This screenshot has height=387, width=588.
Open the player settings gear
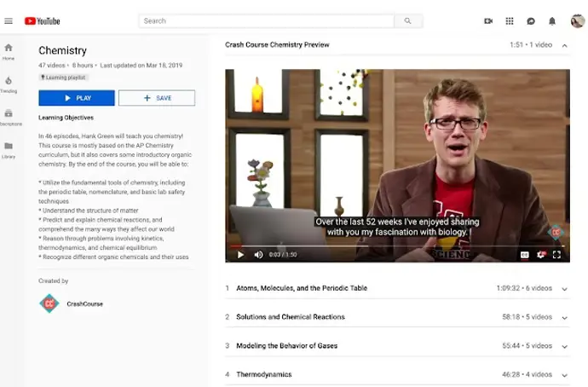pyautogui.click(x=541, y=255)
